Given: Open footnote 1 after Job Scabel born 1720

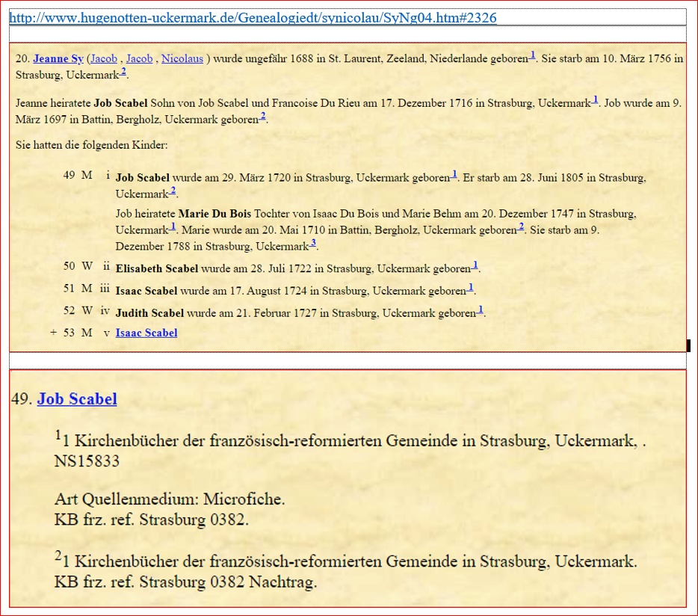Looking at the screenshot, I should click(454, 174).
